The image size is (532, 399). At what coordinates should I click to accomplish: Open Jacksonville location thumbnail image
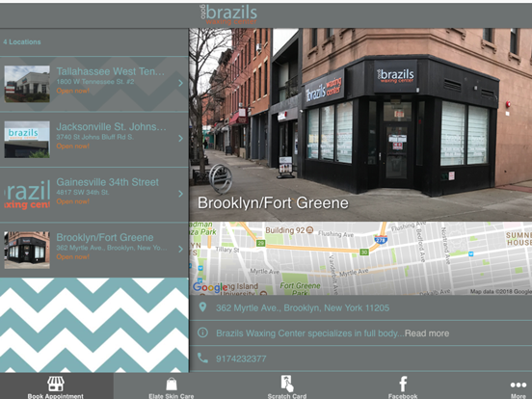pos(27,139)
